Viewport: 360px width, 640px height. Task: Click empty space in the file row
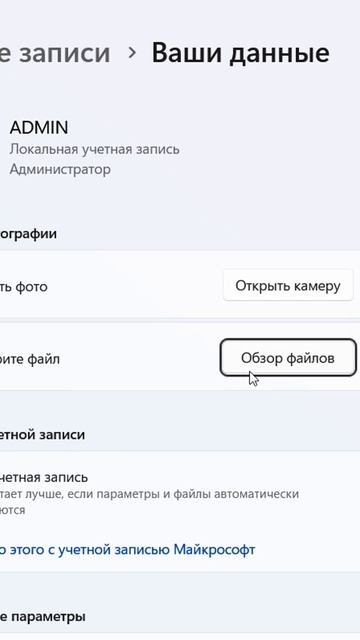(139, 358)
